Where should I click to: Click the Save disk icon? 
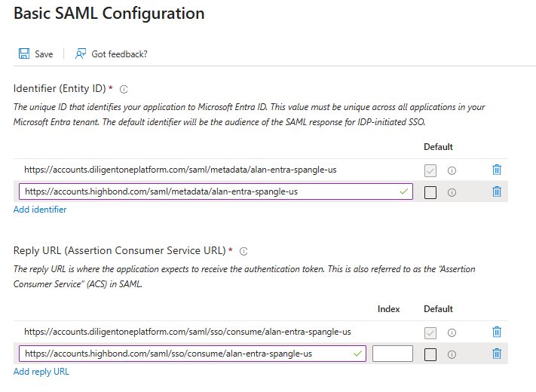[x=24, y=54]
